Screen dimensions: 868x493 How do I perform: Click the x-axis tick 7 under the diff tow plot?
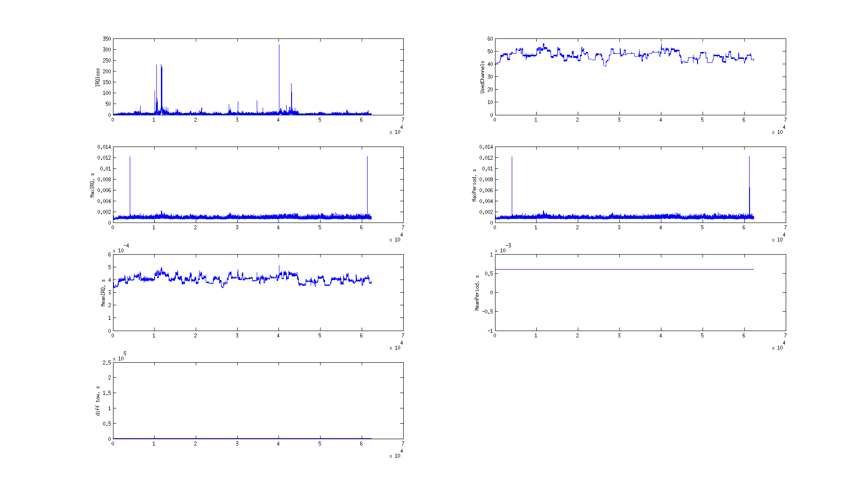(x=403, y=444)
